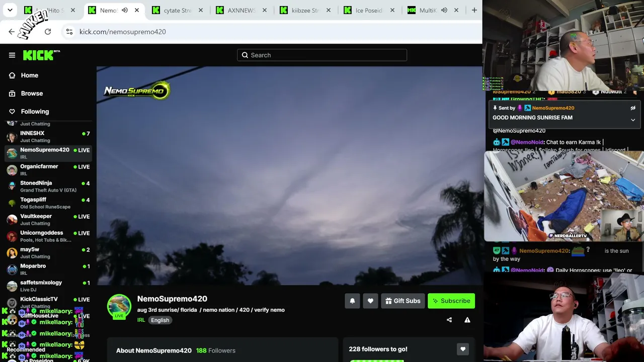
Task: Click the channel title NemoSupremo420 heading
Action: [172, 299]
